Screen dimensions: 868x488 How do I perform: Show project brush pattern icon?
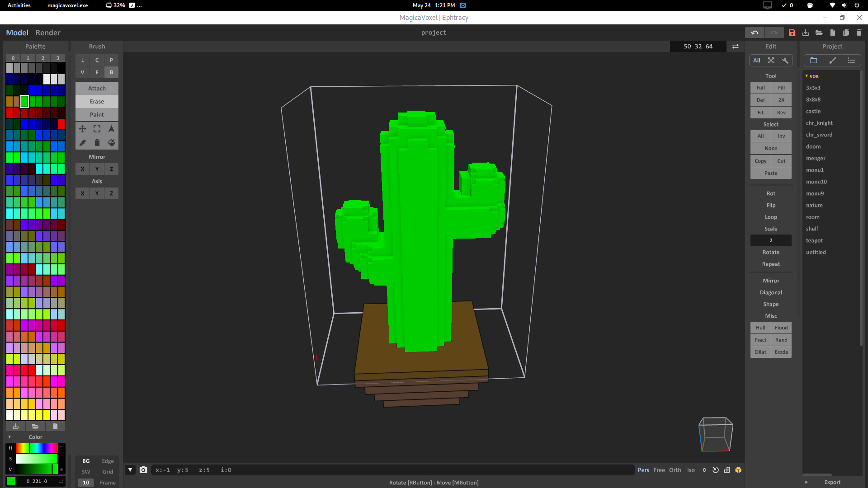833,61
